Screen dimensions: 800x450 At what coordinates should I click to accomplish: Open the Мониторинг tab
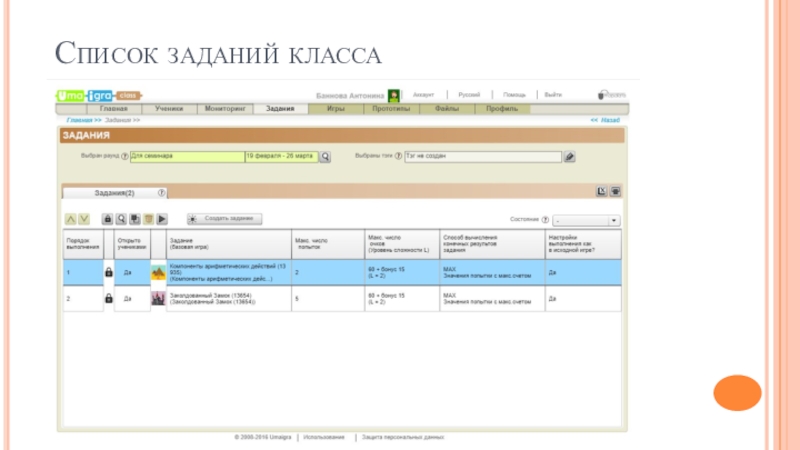225,109
